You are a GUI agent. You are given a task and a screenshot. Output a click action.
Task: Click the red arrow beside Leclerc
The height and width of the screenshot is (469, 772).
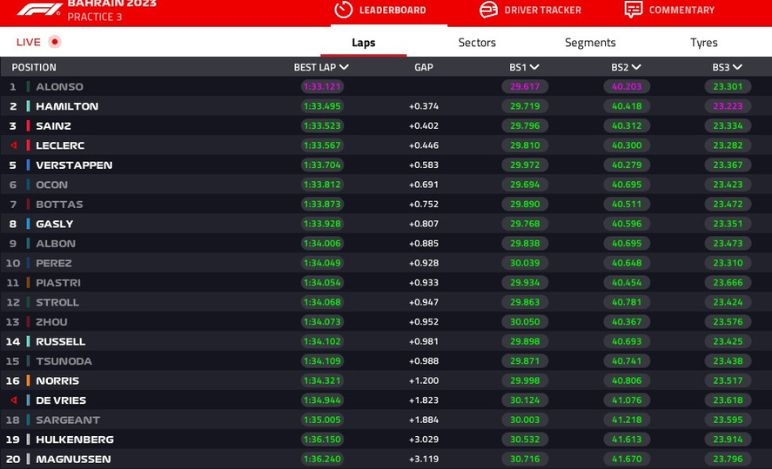tap(13, 145)
